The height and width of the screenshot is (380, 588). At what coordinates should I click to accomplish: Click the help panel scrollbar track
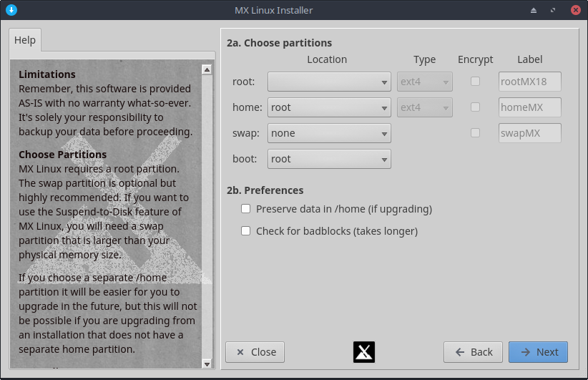[x=207, y=217]
